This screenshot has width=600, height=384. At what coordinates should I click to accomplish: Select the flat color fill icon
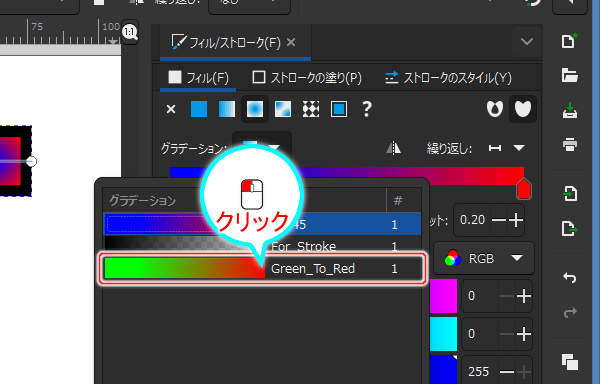click(199, 109)
